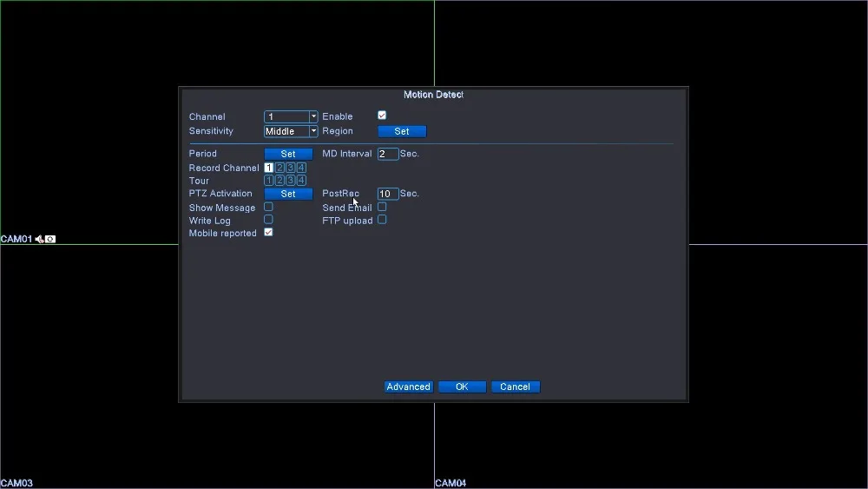The height and width of the screenshot is (489, 868).
Task: Toggle Tour channel 1
Action: 268,181
